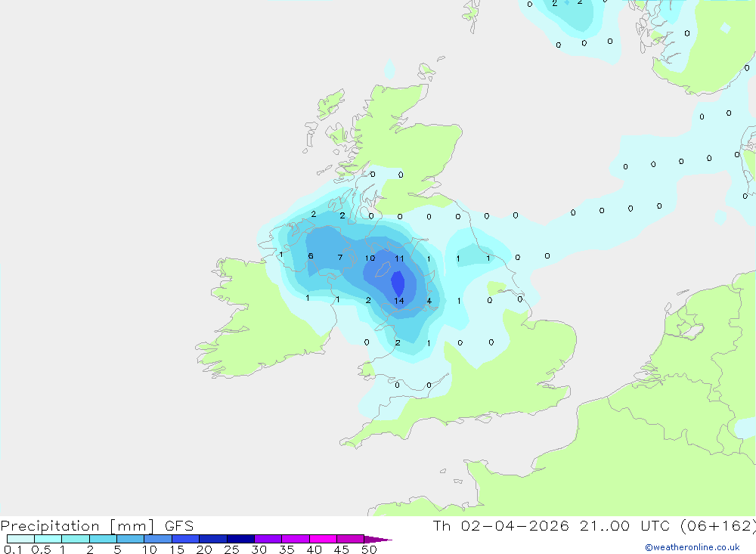This screenshot has width=756, height=554.
Task: Click the '14' precipitation value on the map
Action: click(x=398, y=301)
